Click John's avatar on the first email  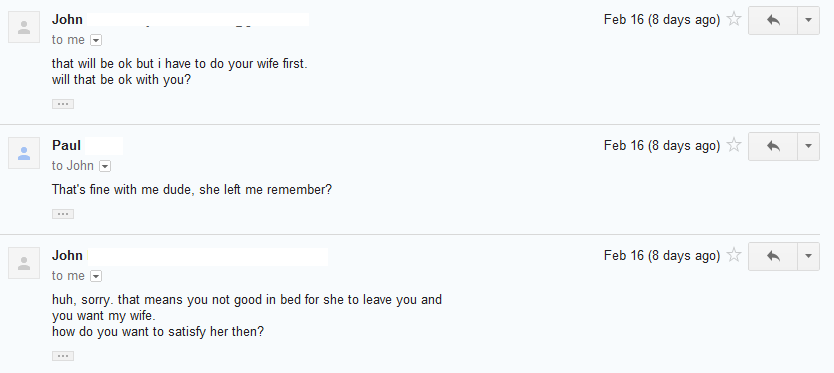coord(24,27)
